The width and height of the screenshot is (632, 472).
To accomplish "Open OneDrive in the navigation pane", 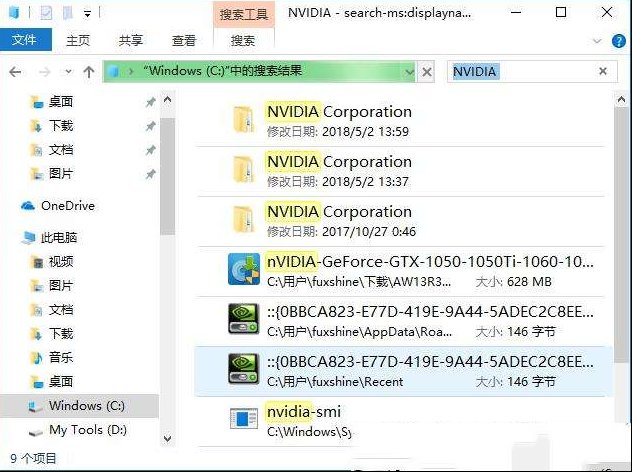I will tap(68, 206).
